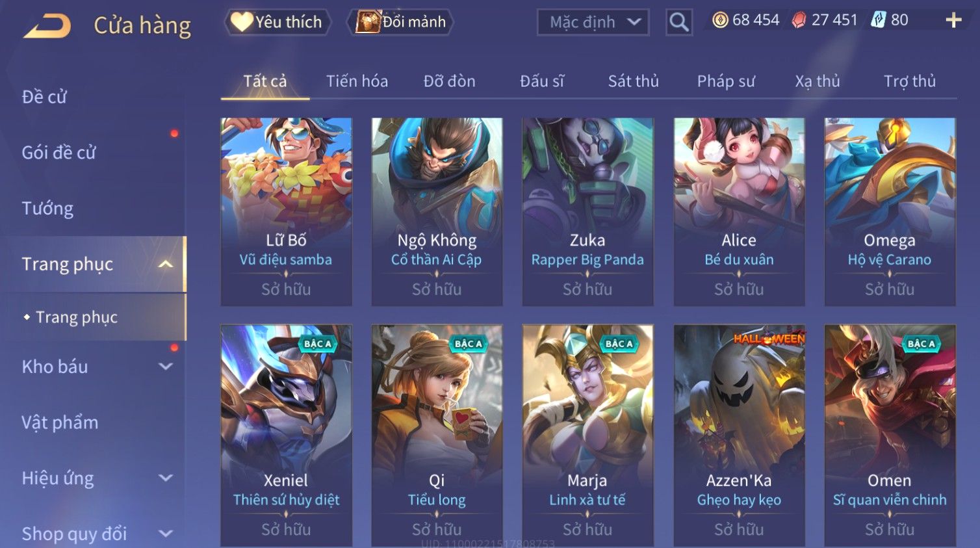The image size is (980, 548).
Task: Open Tướng in the sidebar
Action: tap(47, 209)
